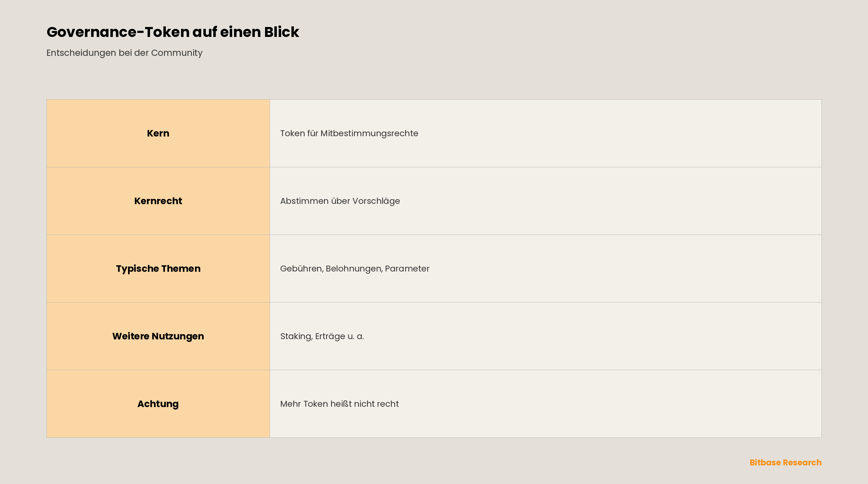Select the 'Kern' row header cell
Screen dimensions: 868x484
point(158,133)
